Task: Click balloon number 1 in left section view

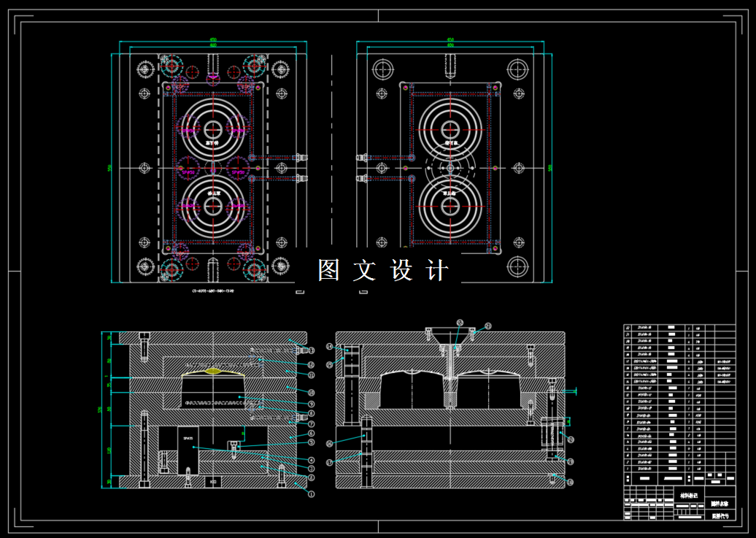Action: (x=312, y=494)
